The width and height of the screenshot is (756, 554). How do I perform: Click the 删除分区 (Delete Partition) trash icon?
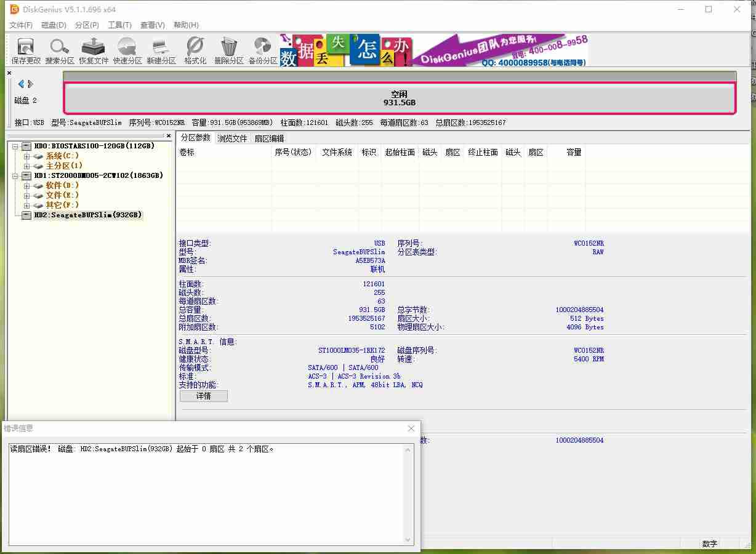pos(229,47)
